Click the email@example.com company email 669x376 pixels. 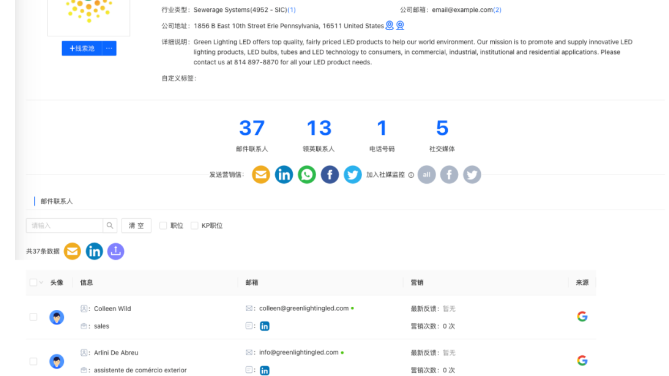click(x=462, y=9)
